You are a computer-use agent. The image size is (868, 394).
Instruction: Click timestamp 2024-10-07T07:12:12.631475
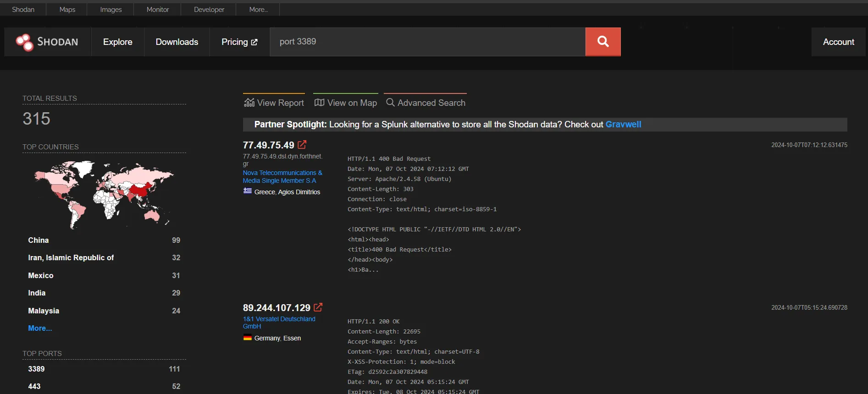coord(809,145)
